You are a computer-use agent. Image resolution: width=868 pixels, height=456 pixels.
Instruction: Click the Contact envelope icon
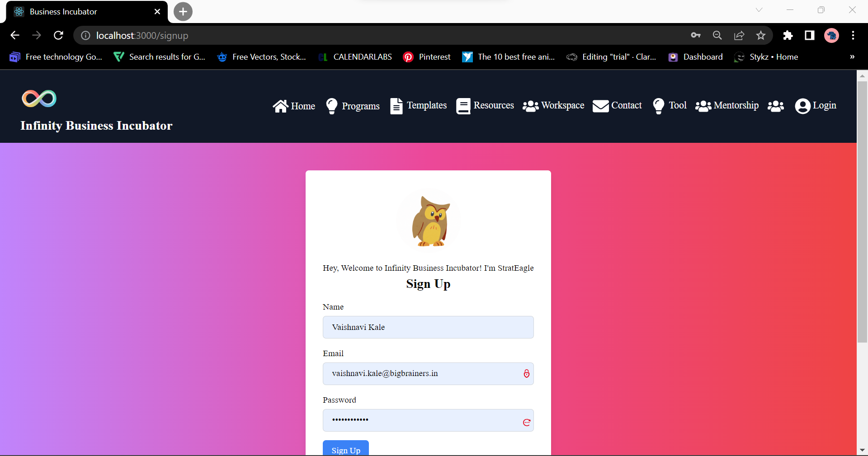[601, 106]
